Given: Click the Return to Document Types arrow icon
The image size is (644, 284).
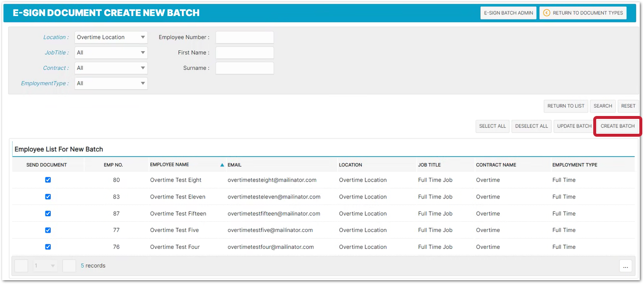Looking at the screenshot, I should (546, 13).
